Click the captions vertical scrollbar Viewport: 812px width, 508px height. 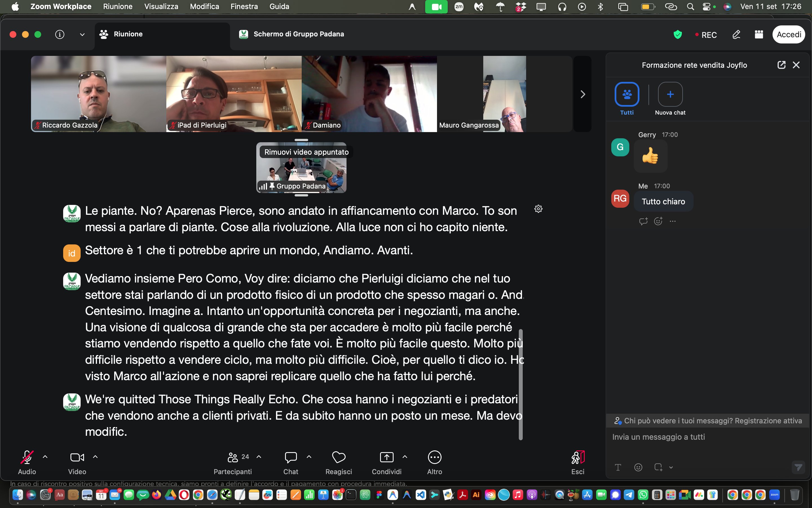tap(521, 384)
